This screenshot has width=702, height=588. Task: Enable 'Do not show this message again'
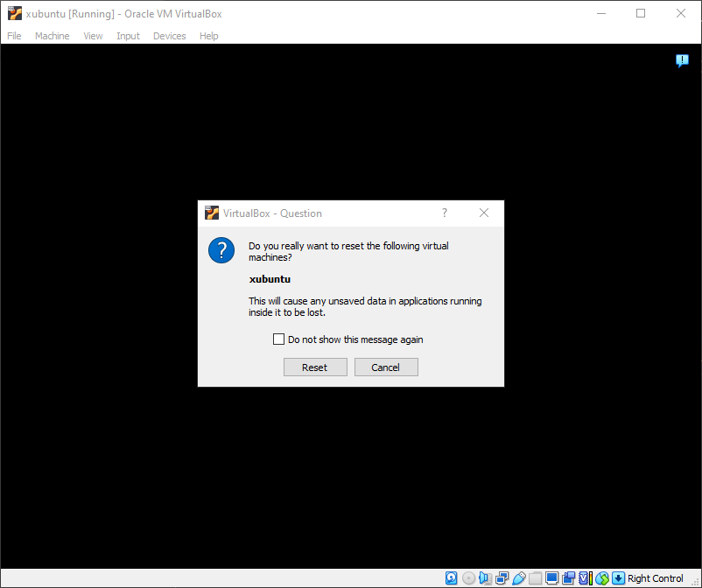[278, 339]
